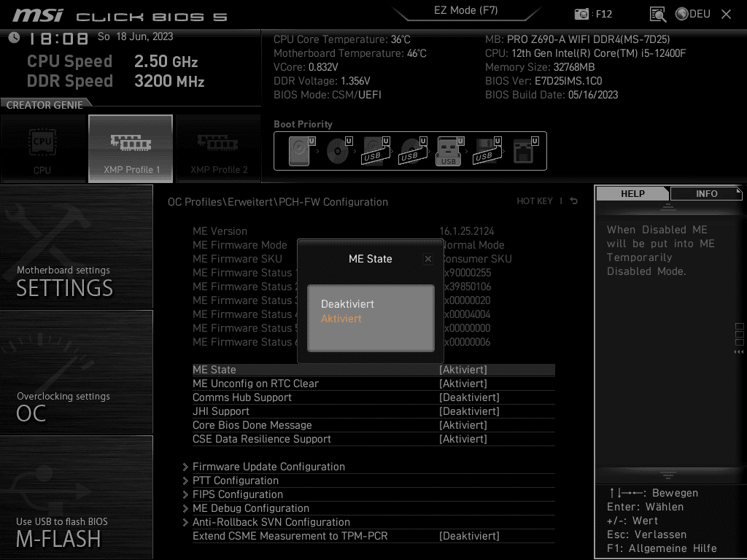The image size is (747, 560).
Task: Click the ME Firmware SKU label
Action: tap(237, 259)
